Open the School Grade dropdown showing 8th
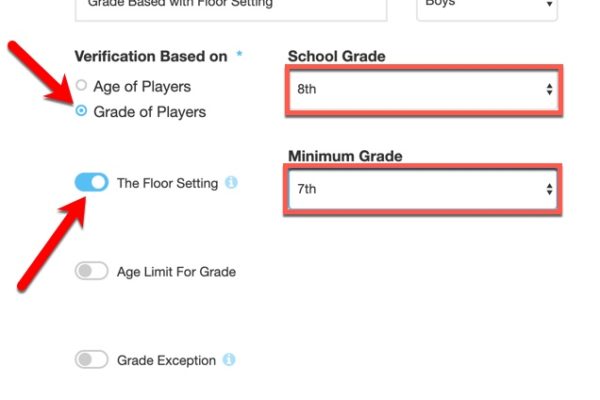Screen dimensions: 600x400 (424, 90)
